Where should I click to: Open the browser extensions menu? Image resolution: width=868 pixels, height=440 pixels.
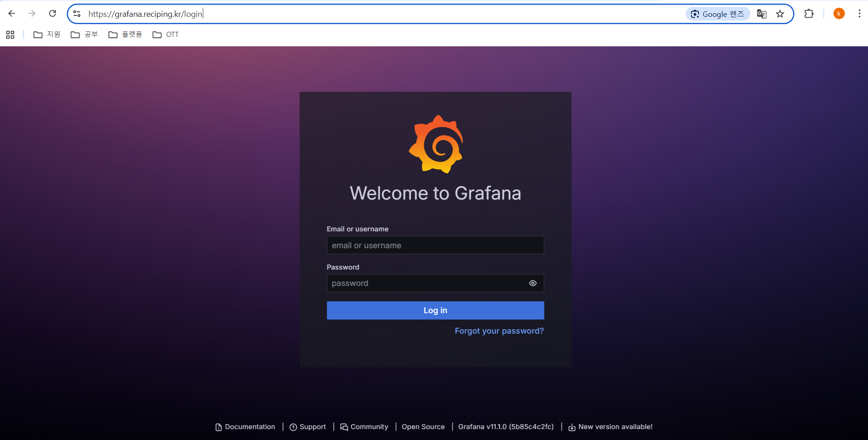pyautogui.click(x=809, y=14)
